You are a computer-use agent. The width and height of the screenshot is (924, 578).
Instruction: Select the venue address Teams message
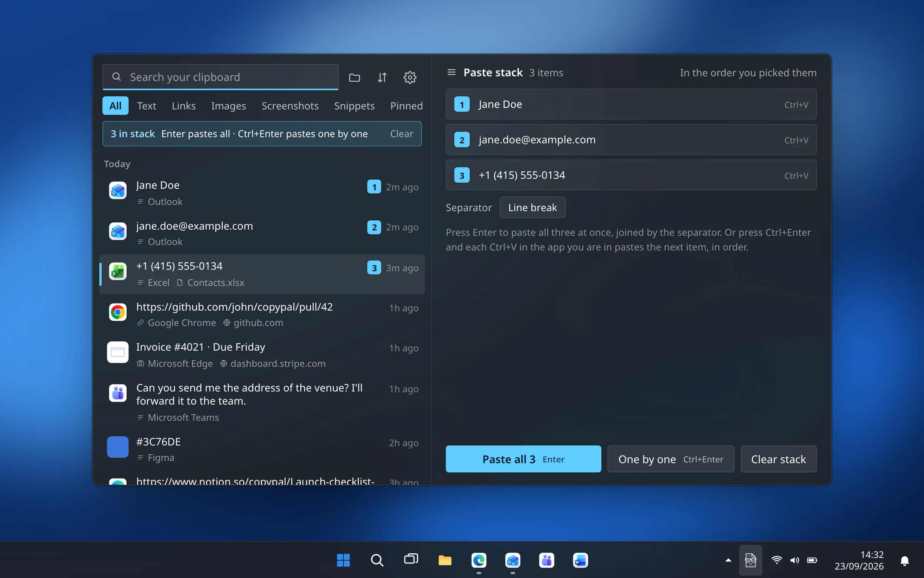tap(262, 402)
